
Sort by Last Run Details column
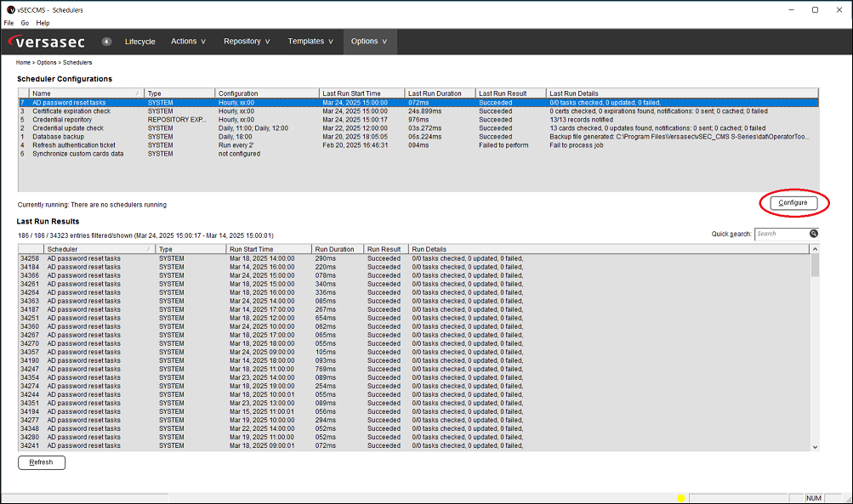(682, 93)
